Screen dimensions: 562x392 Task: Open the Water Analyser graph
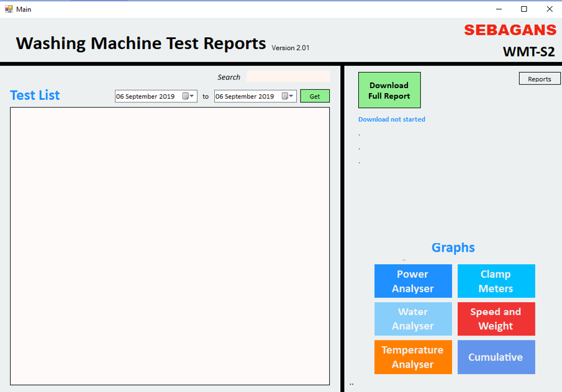(413, 319)
